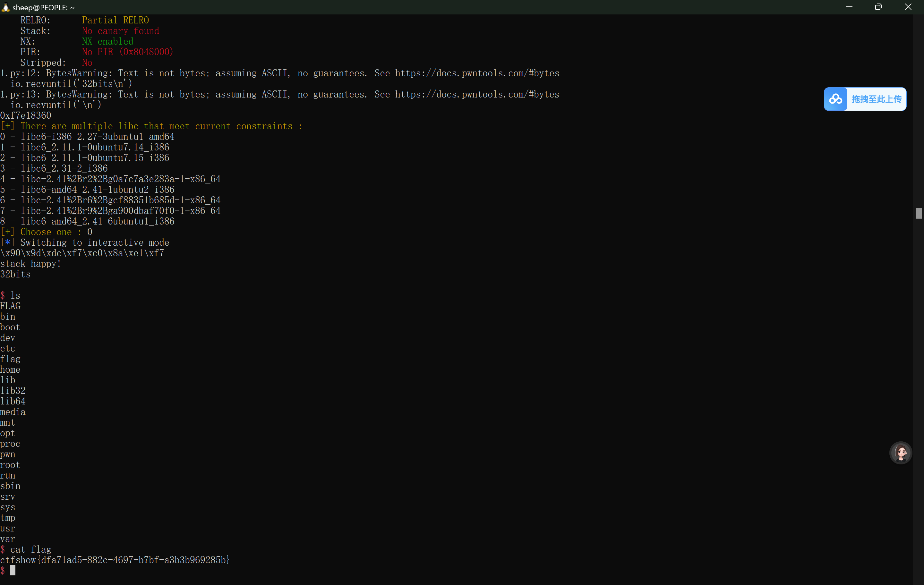Click the io.recvuntil('\n') line
This screenshot has height=585, width=924.
(x=56, y=105)
